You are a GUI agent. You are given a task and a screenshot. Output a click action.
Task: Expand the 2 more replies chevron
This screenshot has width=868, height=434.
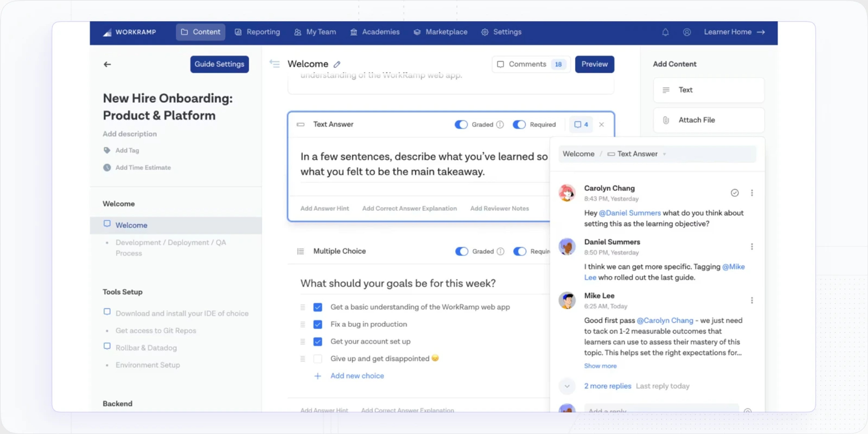pos(567,386)
